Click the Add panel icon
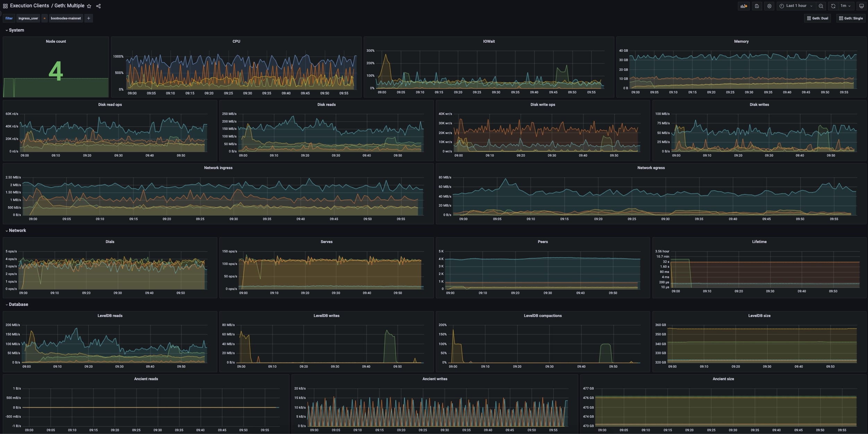Screen dimensions: 868x434 [743, 6]
